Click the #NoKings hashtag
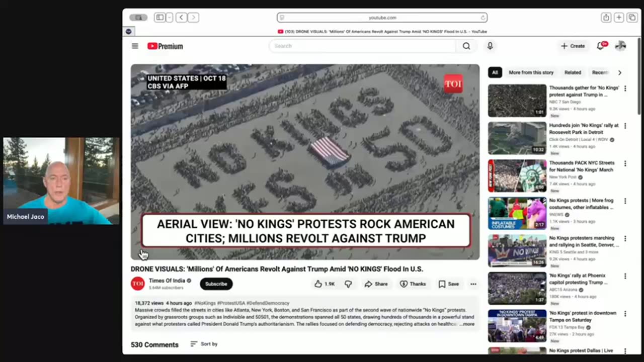 click(x=205, y=303)
